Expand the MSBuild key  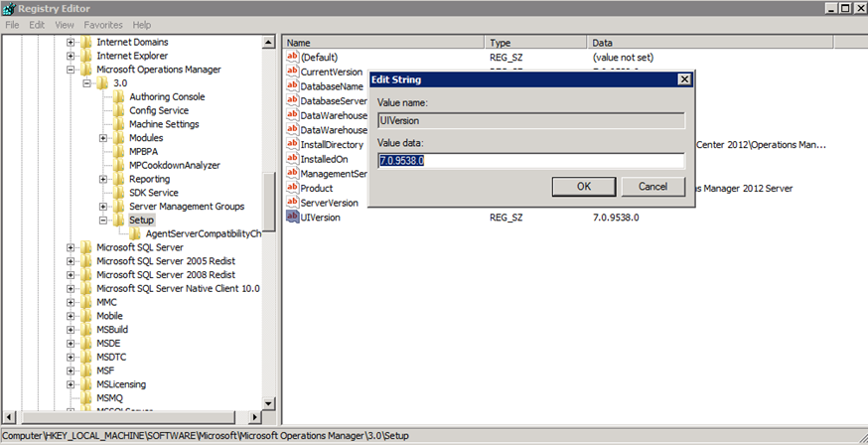71,330
